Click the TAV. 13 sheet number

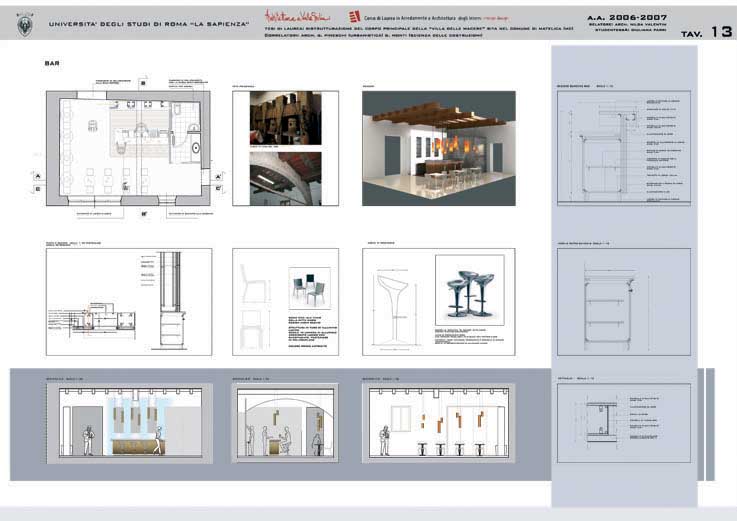point(706,31)
